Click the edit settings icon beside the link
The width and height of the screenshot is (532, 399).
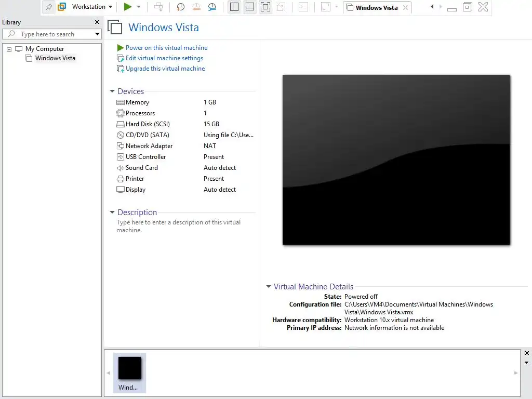[120, 58]
